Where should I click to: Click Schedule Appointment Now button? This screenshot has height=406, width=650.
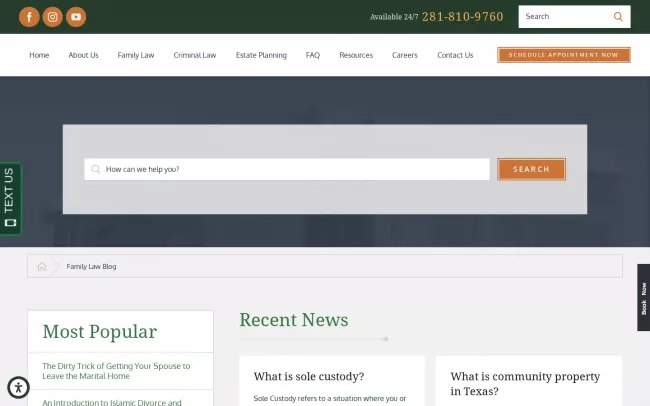coord(564,55)
